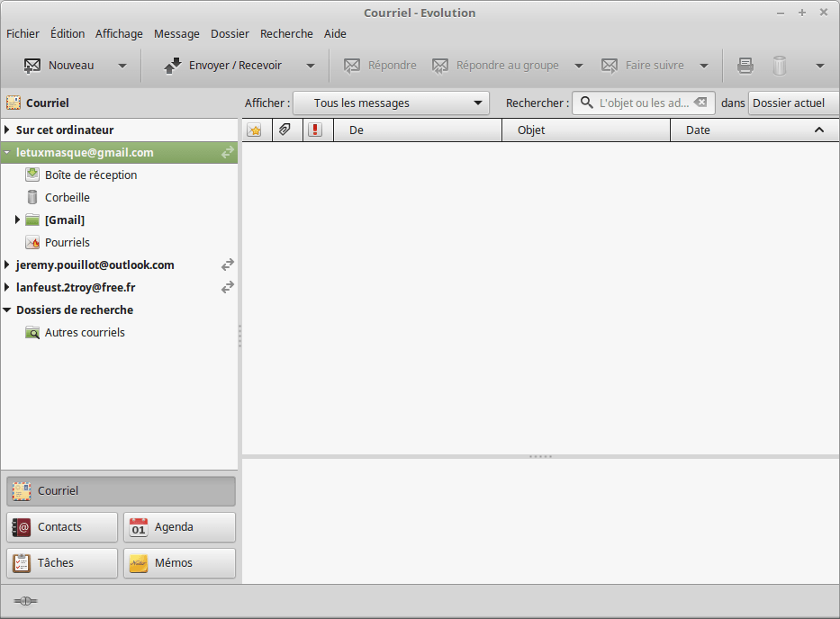The image size is (840, 619).
Task: Select the Corbeille folder
Action: 67,197
